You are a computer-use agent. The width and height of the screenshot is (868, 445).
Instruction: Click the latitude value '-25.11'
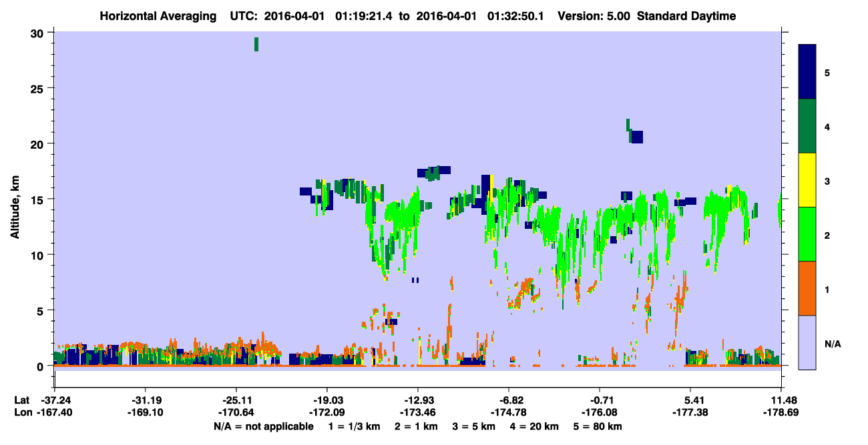point(236,400)
